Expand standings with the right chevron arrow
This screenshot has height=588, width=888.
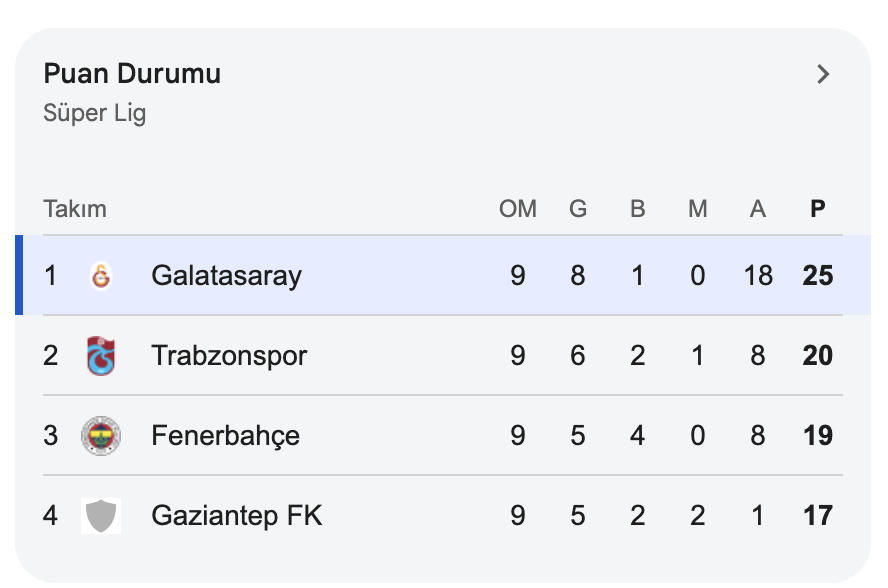pyautogui.click(x=823, y=74)
